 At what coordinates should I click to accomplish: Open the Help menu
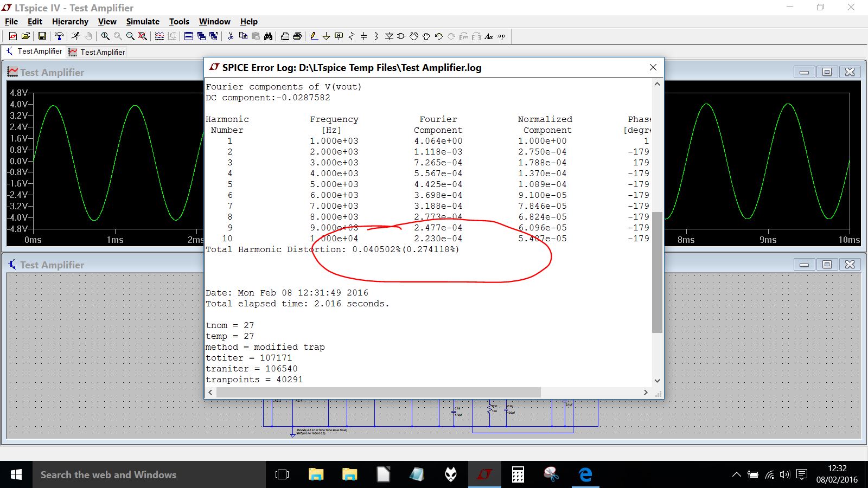point(249,22)
